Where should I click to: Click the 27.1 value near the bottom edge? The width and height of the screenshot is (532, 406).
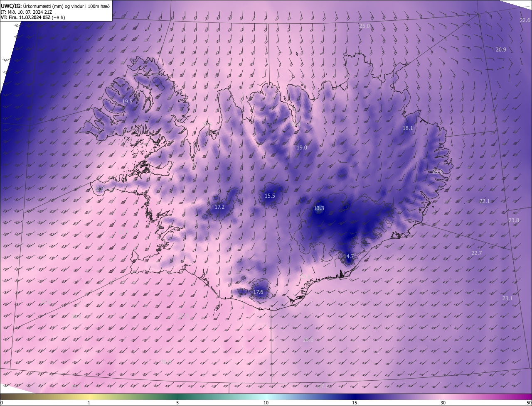pyautogui.click(x=323, y=386)
